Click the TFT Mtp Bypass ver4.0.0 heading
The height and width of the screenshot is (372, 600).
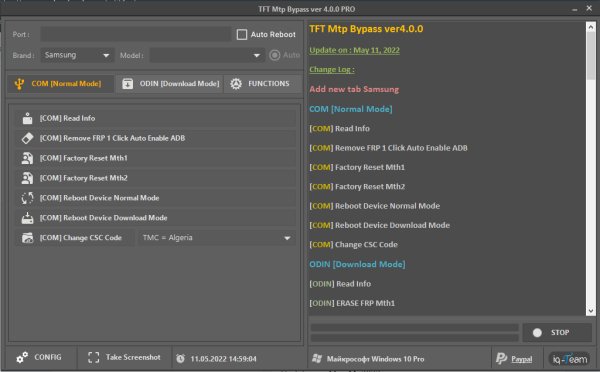366,29
